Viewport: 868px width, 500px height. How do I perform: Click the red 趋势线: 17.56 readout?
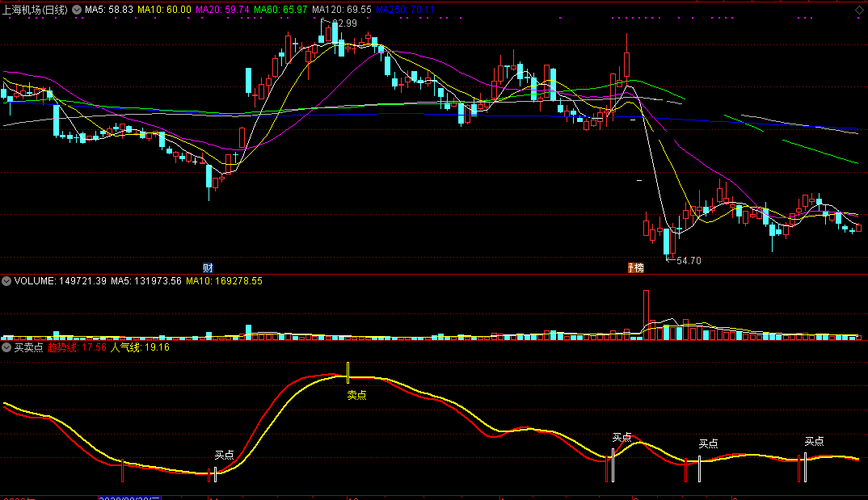(x=77, y=347)
